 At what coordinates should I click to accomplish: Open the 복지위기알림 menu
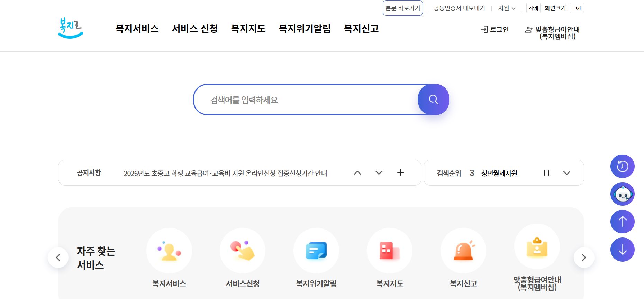point(305,28)
